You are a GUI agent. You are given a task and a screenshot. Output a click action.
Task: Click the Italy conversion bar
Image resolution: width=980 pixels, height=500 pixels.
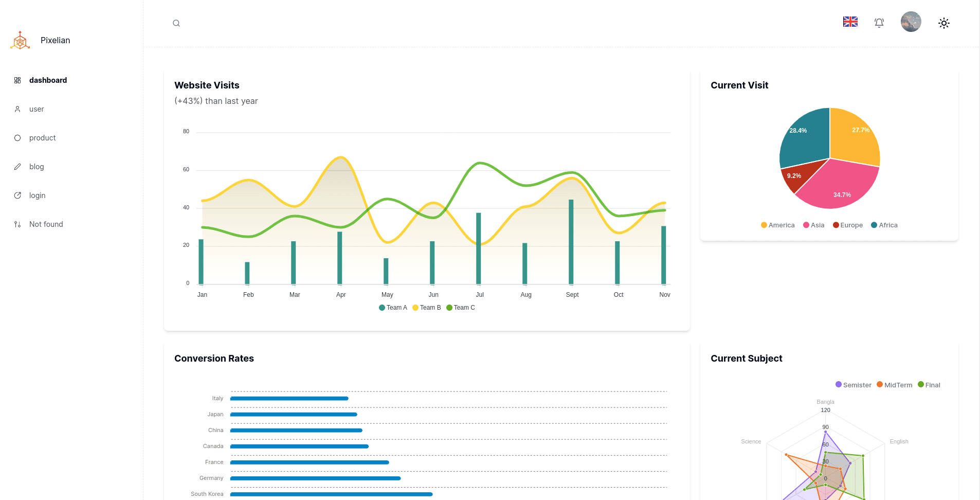289,399
